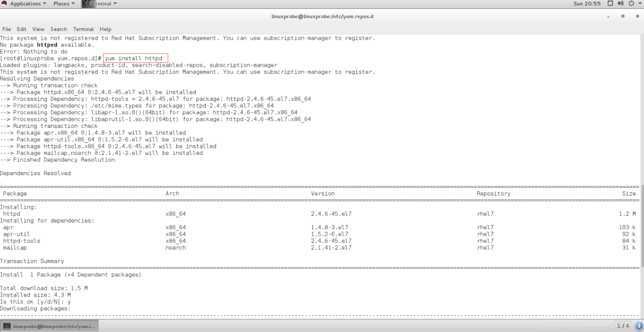Select the linuxprobe terminal taskbar button
The width and height of the screenshot is (644, 332).
point(50,326)
